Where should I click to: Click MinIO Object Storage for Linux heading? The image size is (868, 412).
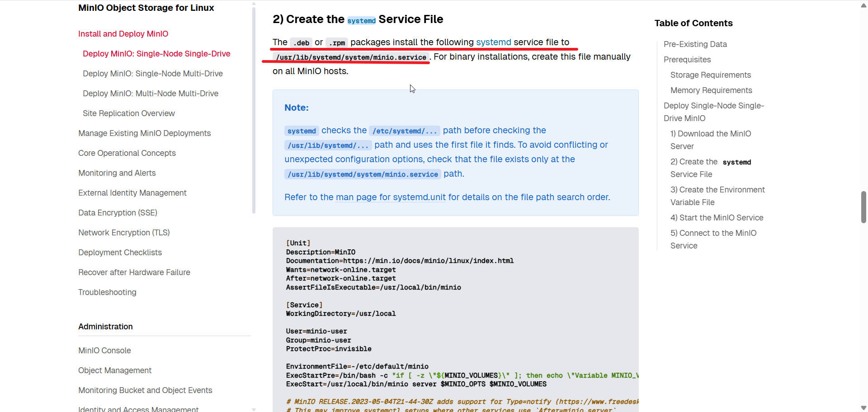(x=146, y=8)
